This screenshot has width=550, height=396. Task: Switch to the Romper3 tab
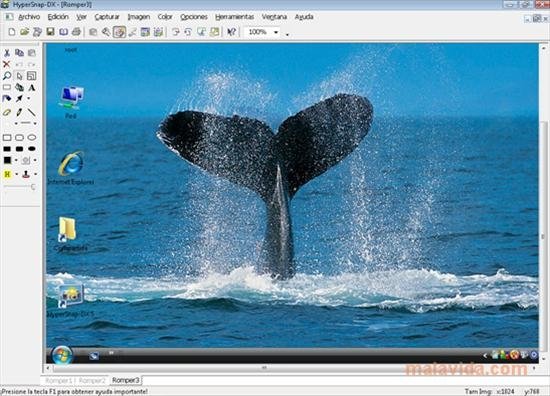[x=126, y=380]
